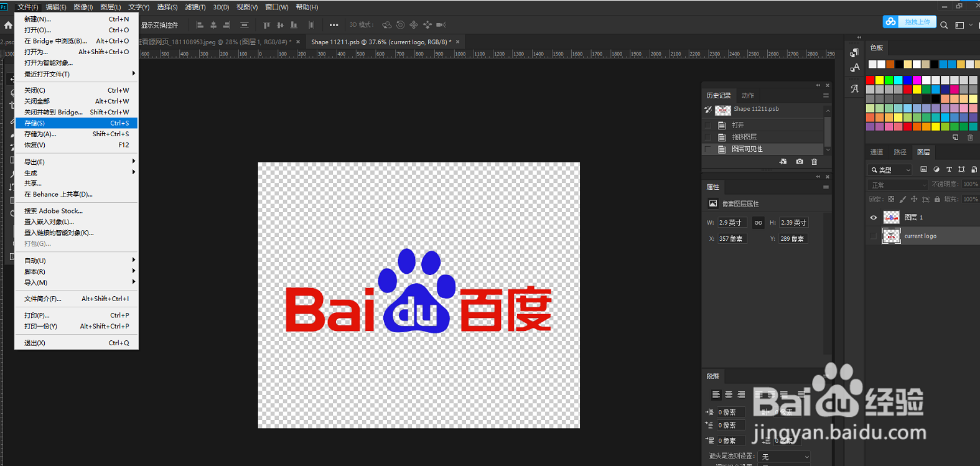980x466 pixels.
Task: Filter layers by type layer T icon
Action: point(949,169)
